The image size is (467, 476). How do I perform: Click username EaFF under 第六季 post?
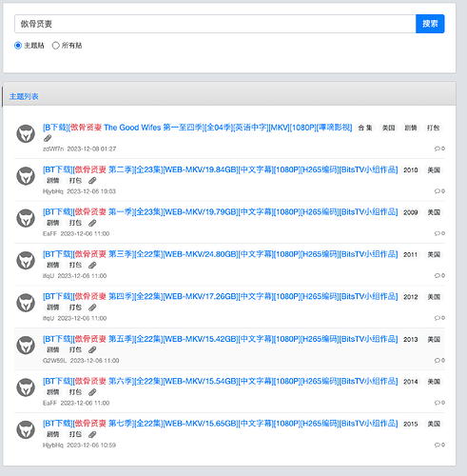click(49, 403)
